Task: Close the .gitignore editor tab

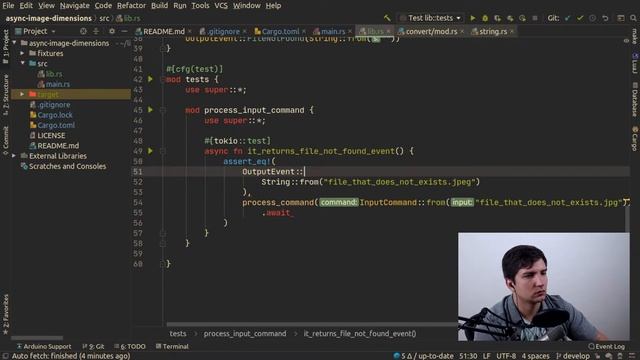Action: tap(244, 31)
